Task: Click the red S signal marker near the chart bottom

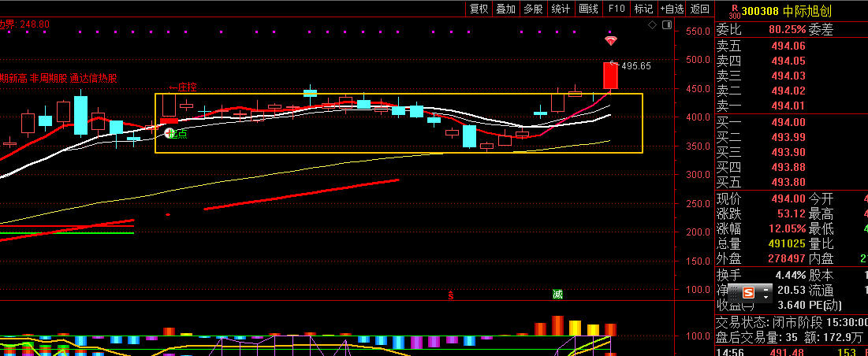Action: pos(451,295)
